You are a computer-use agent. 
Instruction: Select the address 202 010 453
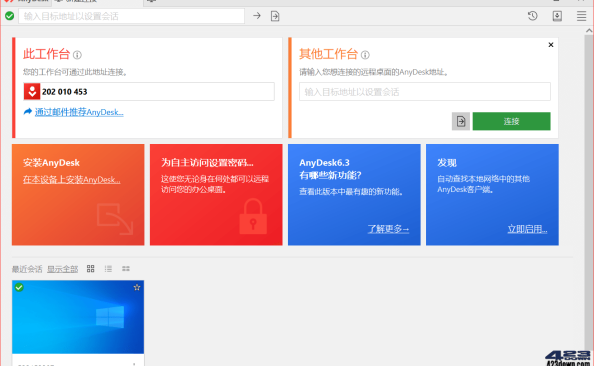[65, 92]
